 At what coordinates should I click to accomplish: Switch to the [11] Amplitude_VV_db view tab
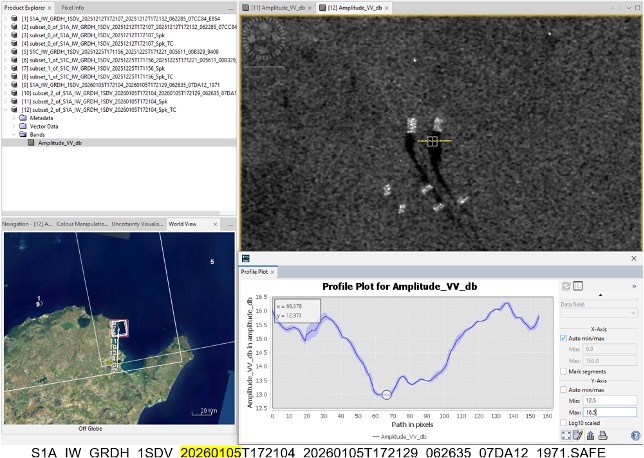[x=277, y=8]
